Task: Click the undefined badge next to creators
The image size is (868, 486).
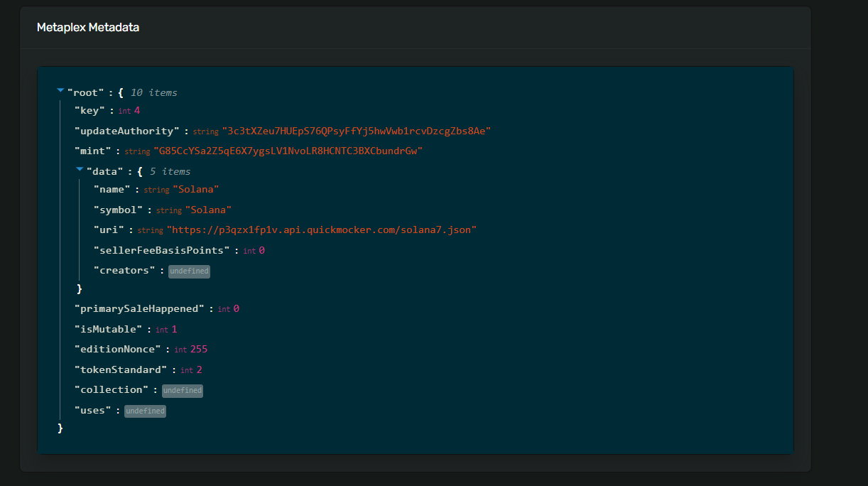Action: click(x=189, y=271)
